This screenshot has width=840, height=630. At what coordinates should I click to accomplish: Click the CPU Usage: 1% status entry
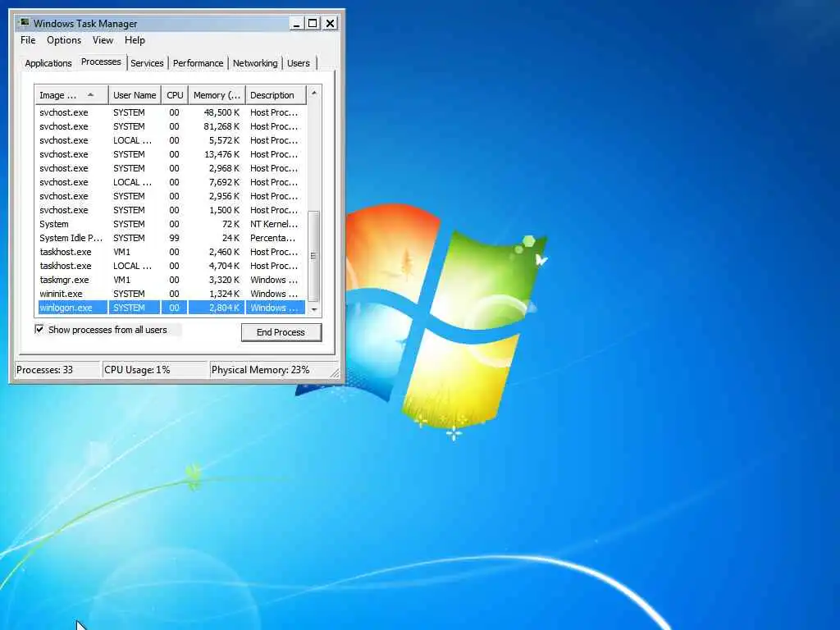coord(155,370)
